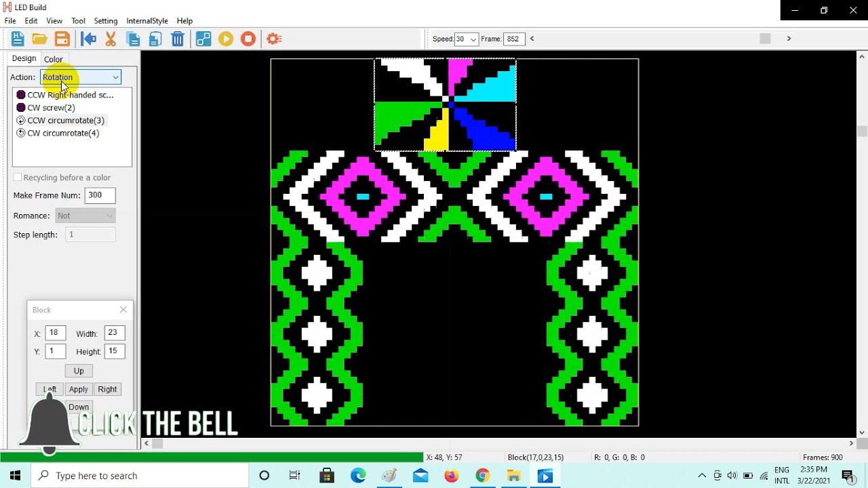Switch to the Color tab

[54, 60]
